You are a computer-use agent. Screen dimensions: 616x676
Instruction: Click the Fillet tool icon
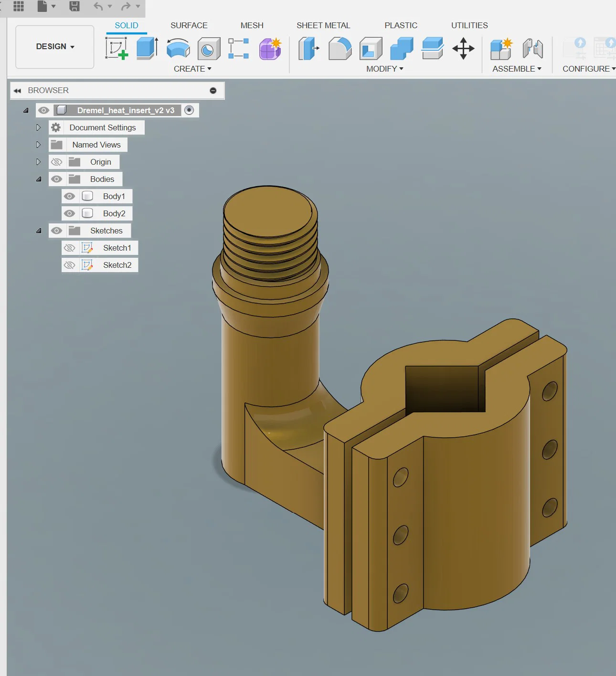[x=340, y=49]
